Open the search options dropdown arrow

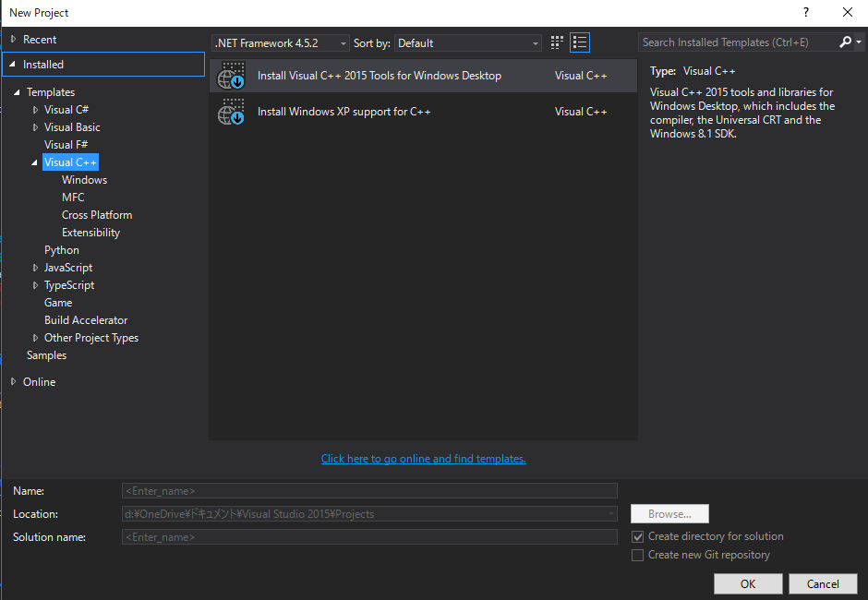(859, 42)
